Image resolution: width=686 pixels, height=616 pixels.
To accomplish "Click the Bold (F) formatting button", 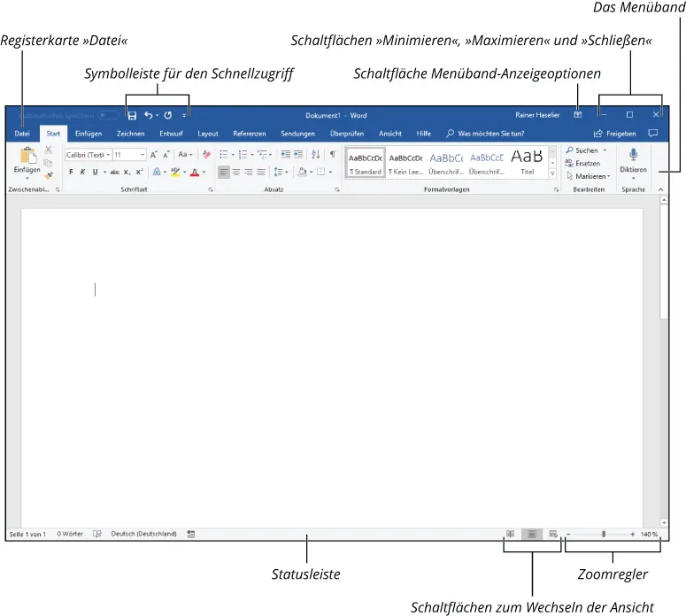I will (71, 172).
